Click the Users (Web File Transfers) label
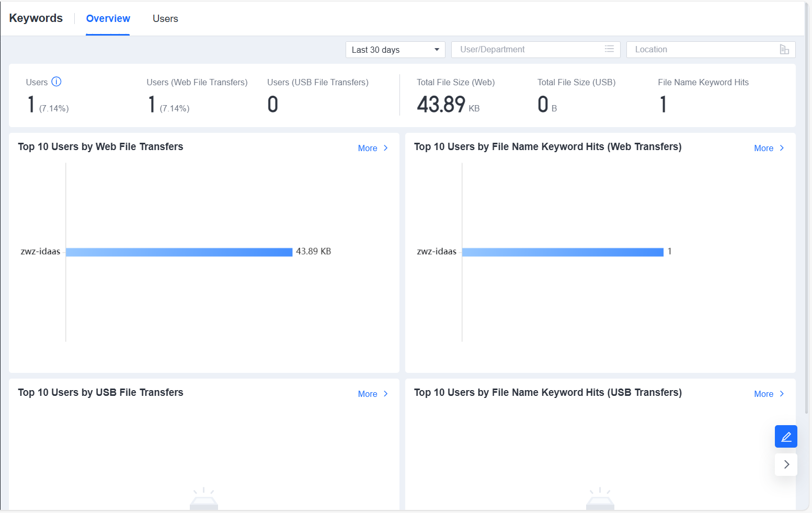Image resolution: width=812 pixels, height=513 pixels. click(x=197, y=82)
